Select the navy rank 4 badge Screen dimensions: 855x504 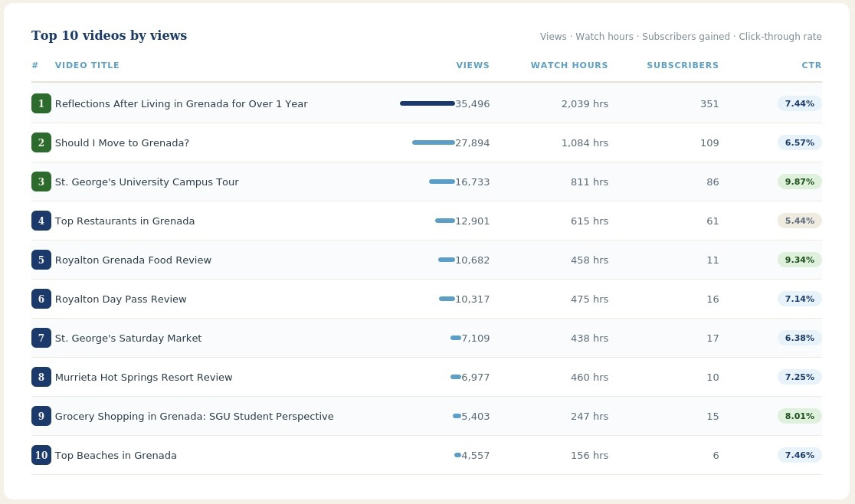pos(41,221)
